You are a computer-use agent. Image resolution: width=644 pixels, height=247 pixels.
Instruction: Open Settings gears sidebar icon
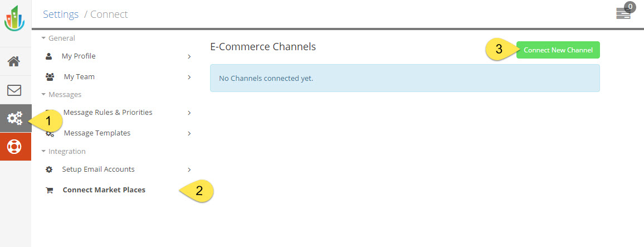[x=15, y=118]
